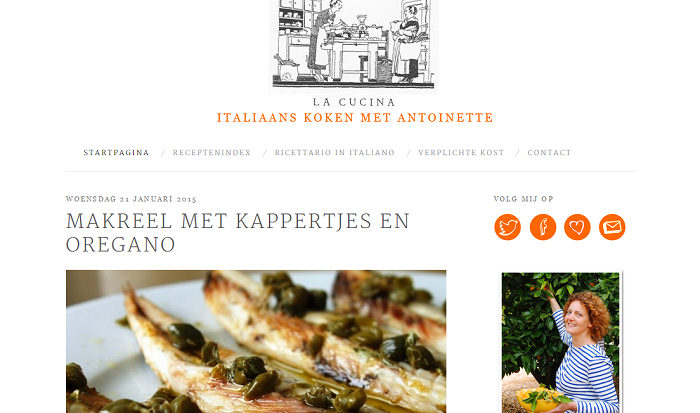The image size is (700, 413).
Task: Click the yellow bowl in profile photo
Action: click(536, 400)
